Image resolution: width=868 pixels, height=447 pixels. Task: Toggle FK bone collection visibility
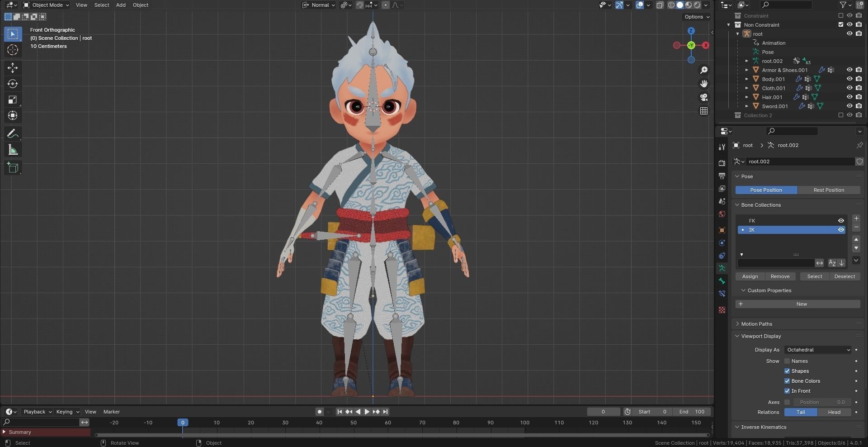point(841,221)
